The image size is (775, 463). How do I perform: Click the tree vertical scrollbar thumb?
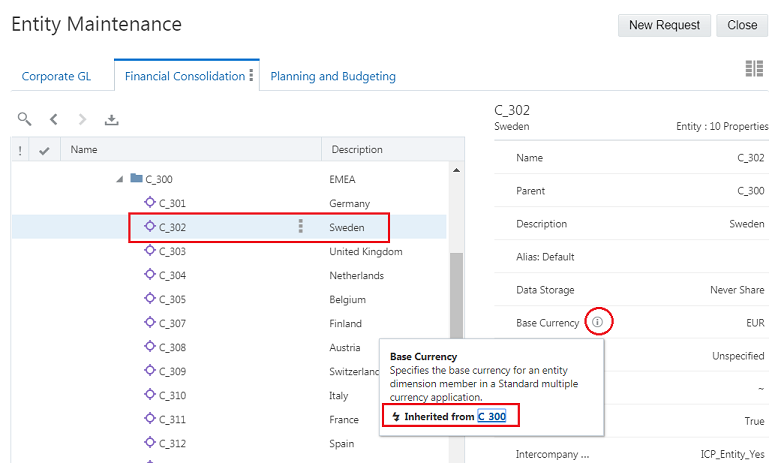(456, 296)
